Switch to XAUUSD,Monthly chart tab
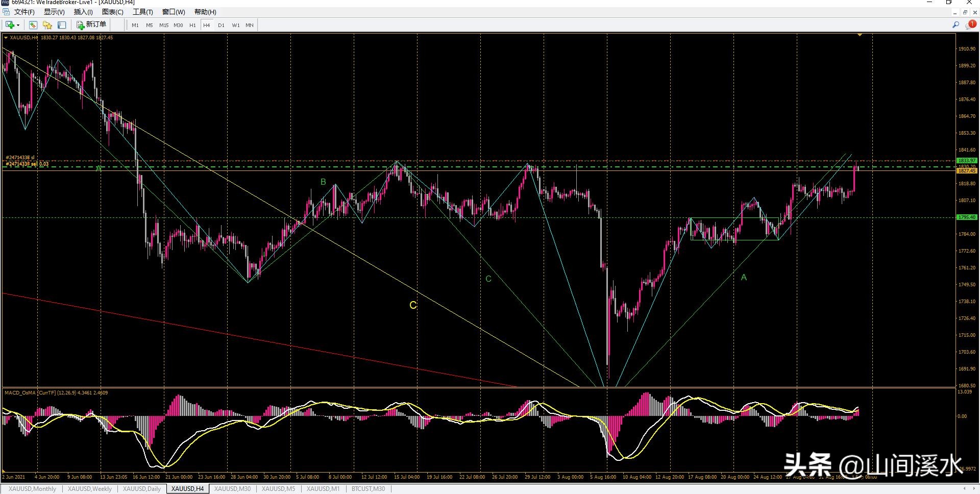This screenshot has width=980, height=494. pos(33,489)
